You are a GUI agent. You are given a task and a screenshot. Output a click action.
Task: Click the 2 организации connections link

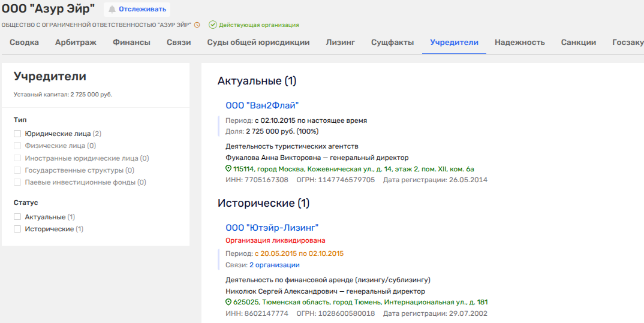(x=275, y=265)
